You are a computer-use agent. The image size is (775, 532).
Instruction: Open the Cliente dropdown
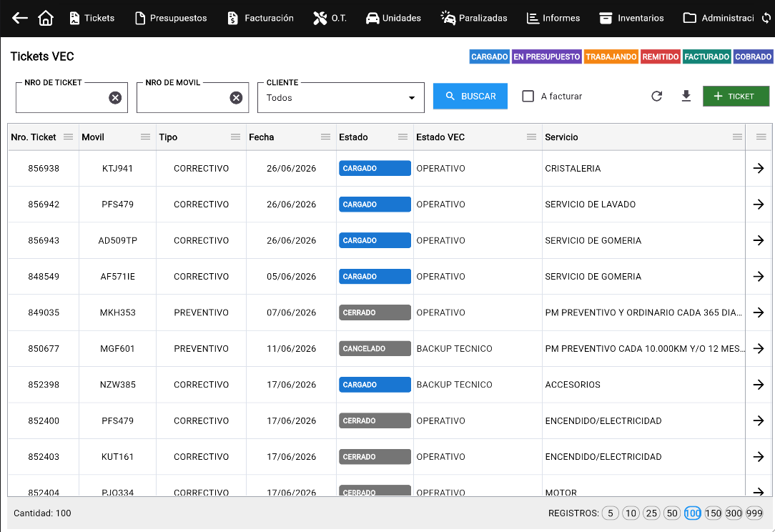(341, 98)
